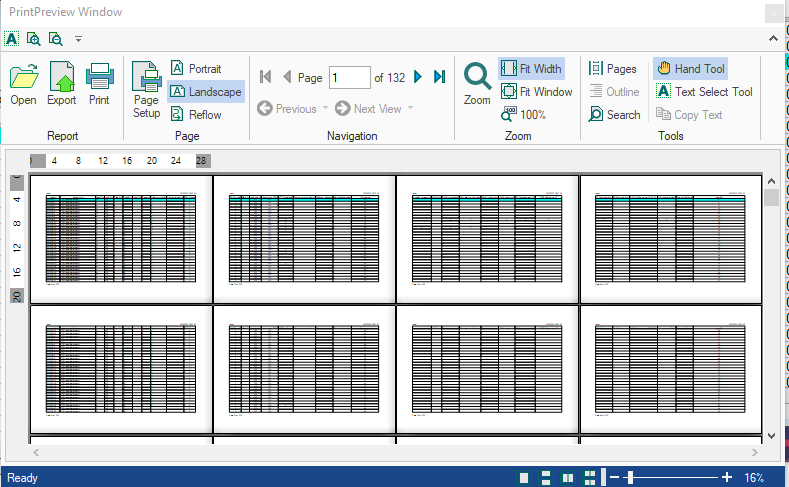Click fourth page in top row
789x487 pixels.
(670, 239)
